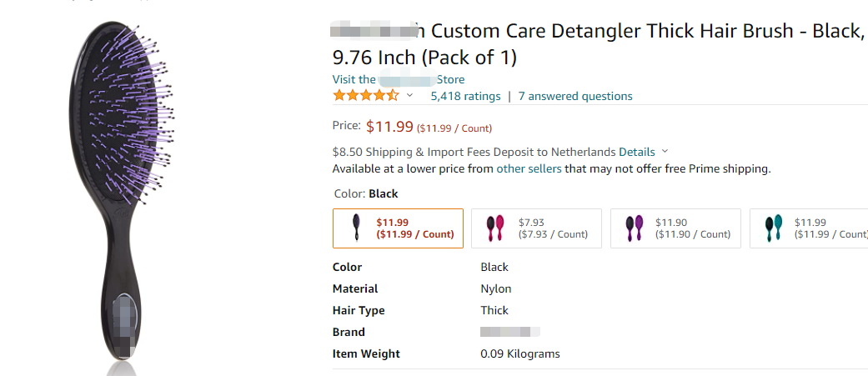Viewport: 868px width, 376px height.
Task: Click the orange star rating icons
Action: click(365, 96)
